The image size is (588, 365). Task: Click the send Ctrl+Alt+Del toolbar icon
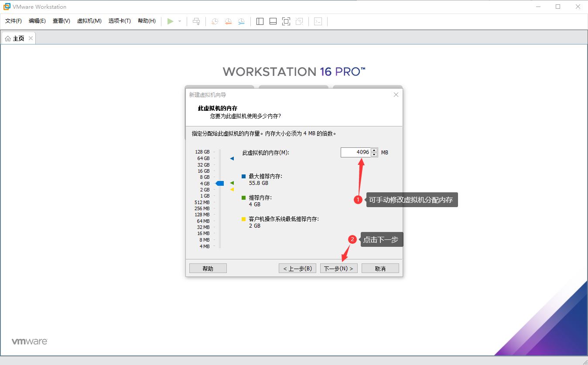click(x=197, y=21)
